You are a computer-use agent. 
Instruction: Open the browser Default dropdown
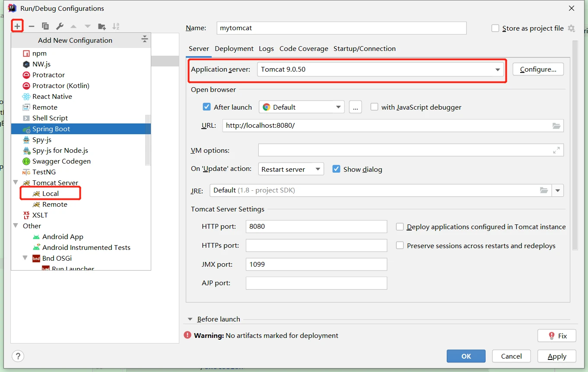coord(302,107)
